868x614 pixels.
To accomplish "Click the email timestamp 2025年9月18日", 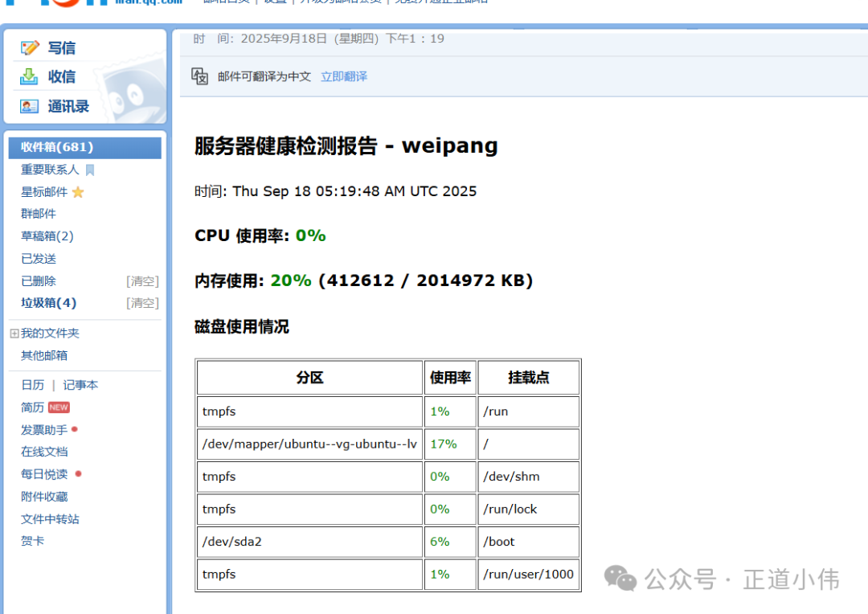I will [x=342, y=39].
